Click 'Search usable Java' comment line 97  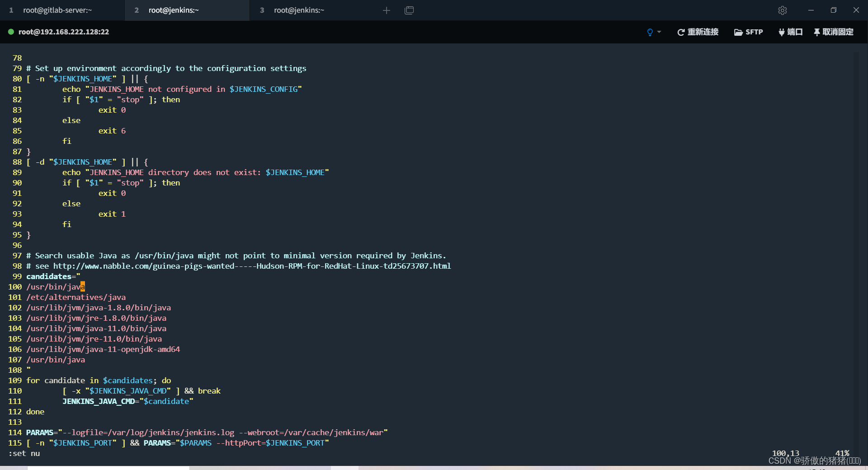tap(236, 256)
